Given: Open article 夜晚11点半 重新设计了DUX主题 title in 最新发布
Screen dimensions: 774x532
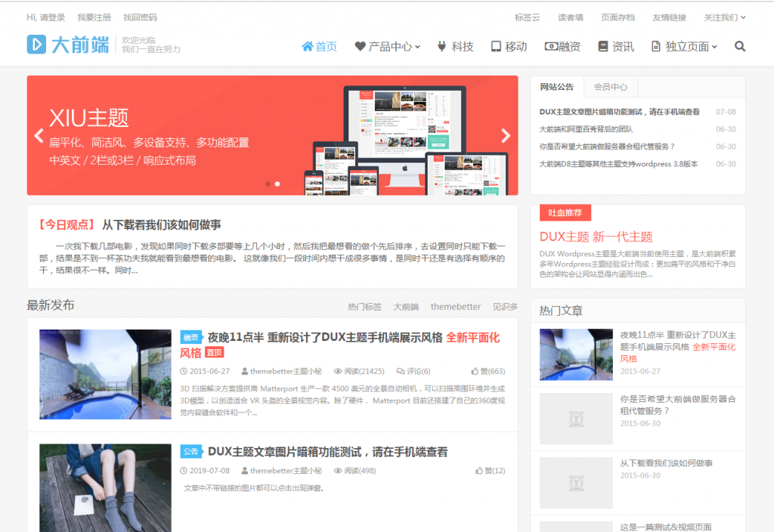Looking at the screenshot, I should 340,345.
